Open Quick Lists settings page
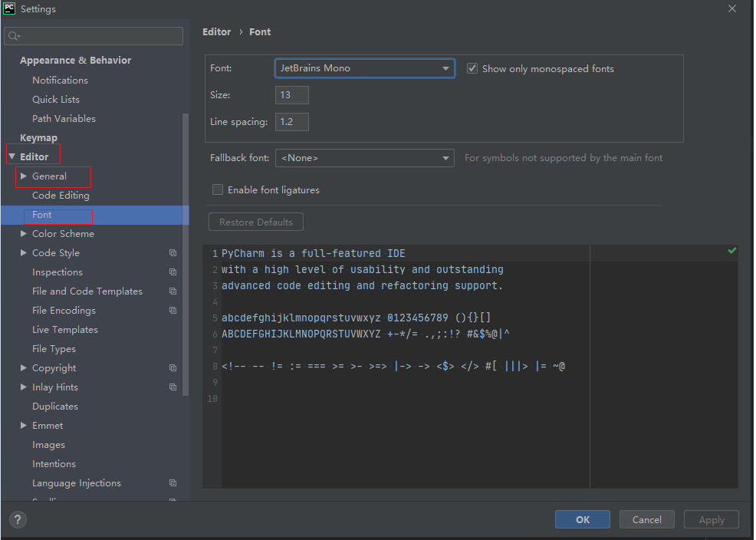Viewport: 756px width, 540px height. tap(55, 99)
